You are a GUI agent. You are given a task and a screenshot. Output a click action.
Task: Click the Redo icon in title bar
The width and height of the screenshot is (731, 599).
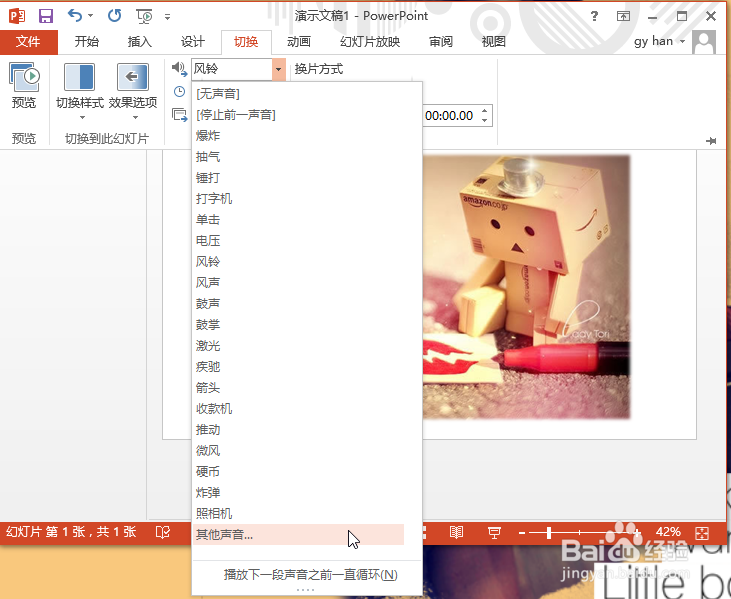point(114,15)
